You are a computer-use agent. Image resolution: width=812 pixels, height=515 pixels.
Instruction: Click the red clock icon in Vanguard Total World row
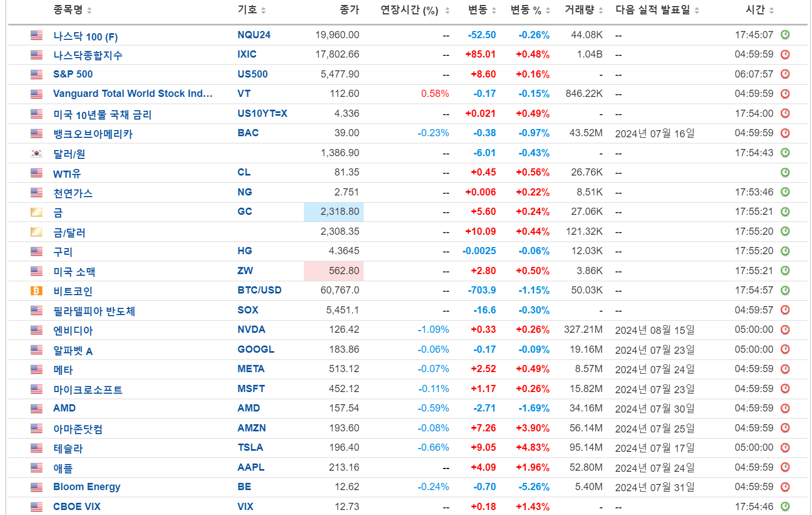click(x=785, y=94)
